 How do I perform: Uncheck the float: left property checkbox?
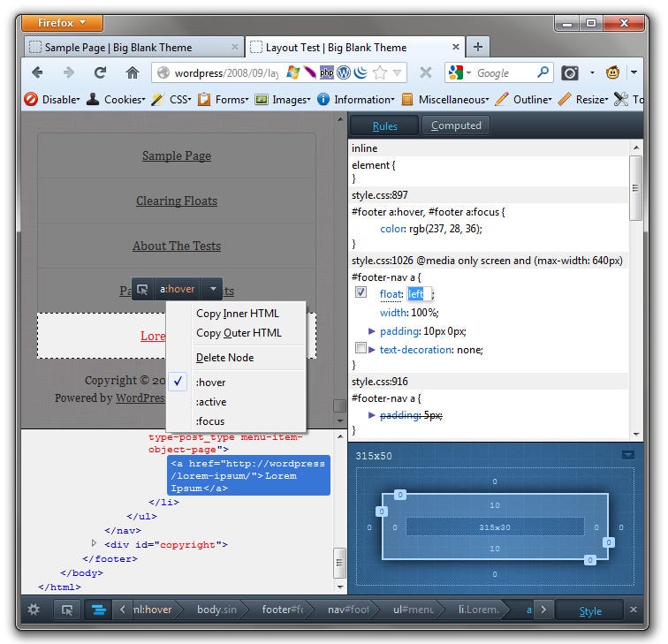coord(361,292)
